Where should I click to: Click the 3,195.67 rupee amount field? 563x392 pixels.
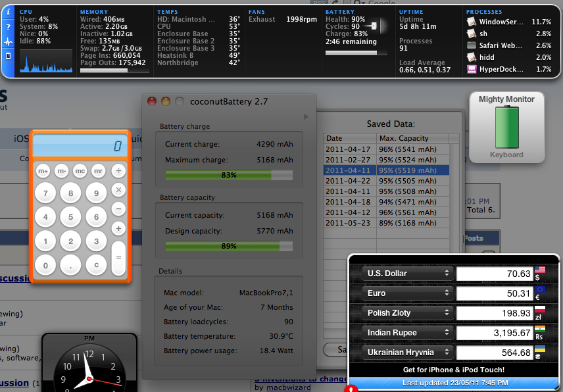(495, 333)
